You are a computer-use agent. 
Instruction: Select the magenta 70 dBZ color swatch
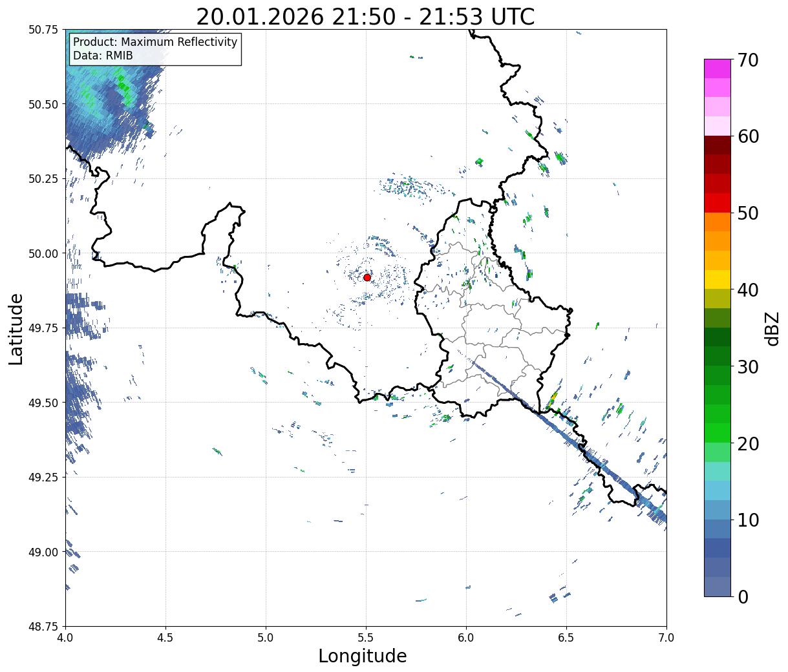pos(718,68)
